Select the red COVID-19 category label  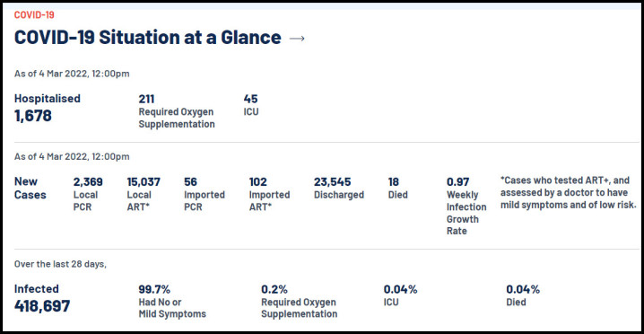pyautogui.click(x=34, y=15)
